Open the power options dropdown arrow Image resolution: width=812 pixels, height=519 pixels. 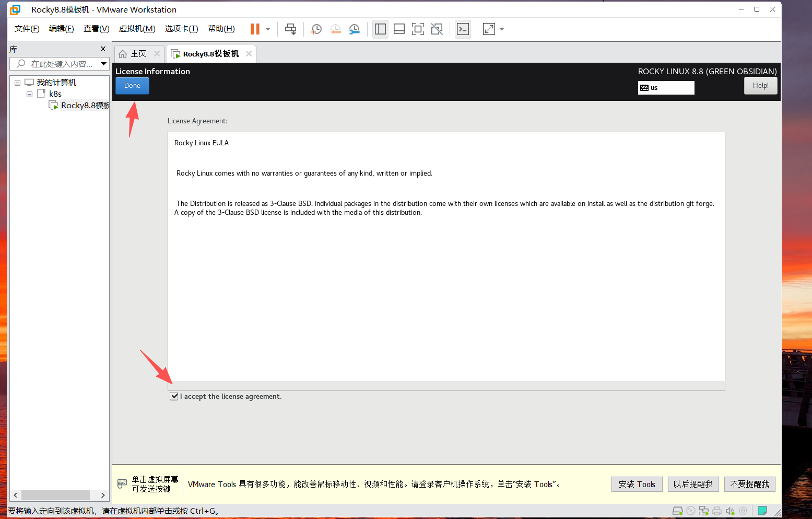pyautogui.click(x=268, y=29)
